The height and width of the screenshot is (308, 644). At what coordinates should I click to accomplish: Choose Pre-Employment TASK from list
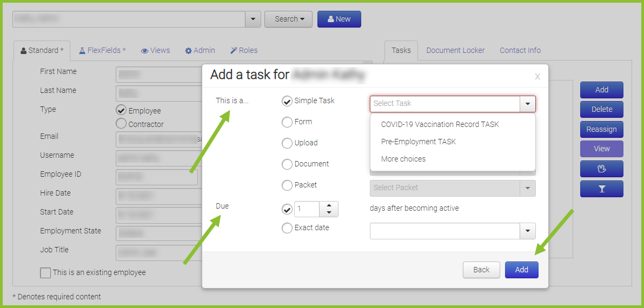[418, 142]
